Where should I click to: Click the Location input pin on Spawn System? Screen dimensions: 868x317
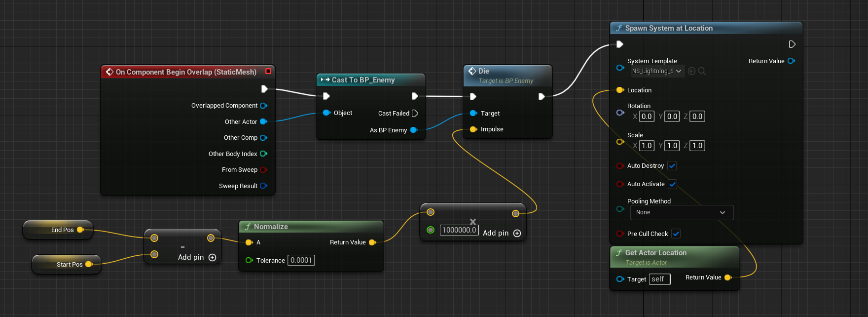point(620,90)
